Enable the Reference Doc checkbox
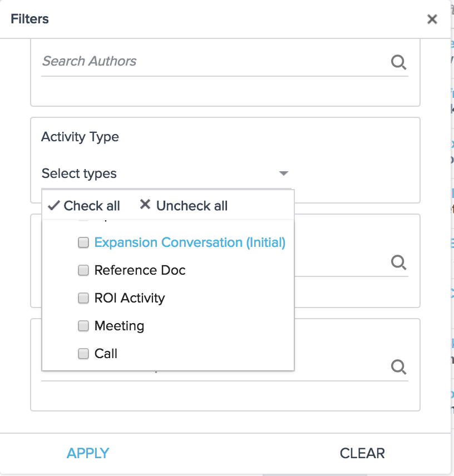The width and height of the screenshot is (454, 476). (83, 270)
